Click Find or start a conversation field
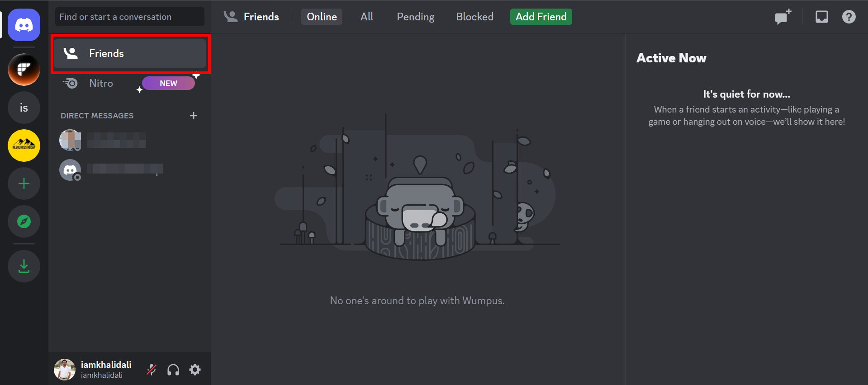The width and height of the screenshot is (868, 385). pyautogui.click(x=130, y=17)
